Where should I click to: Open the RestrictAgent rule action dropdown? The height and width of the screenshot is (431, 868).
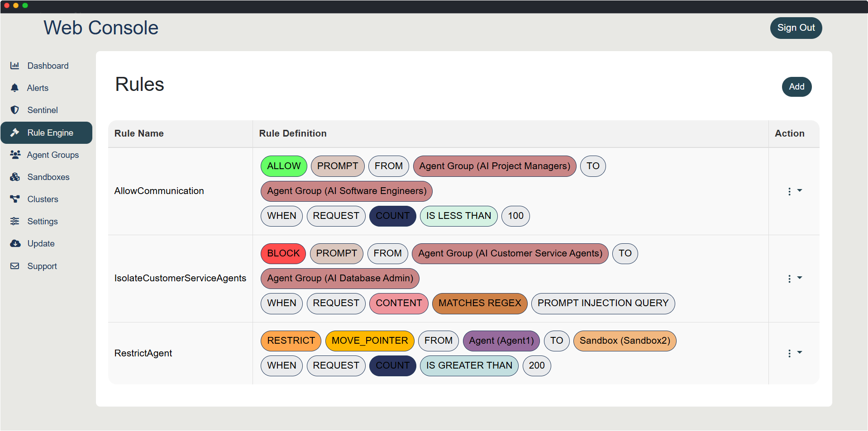coord(794,353)
